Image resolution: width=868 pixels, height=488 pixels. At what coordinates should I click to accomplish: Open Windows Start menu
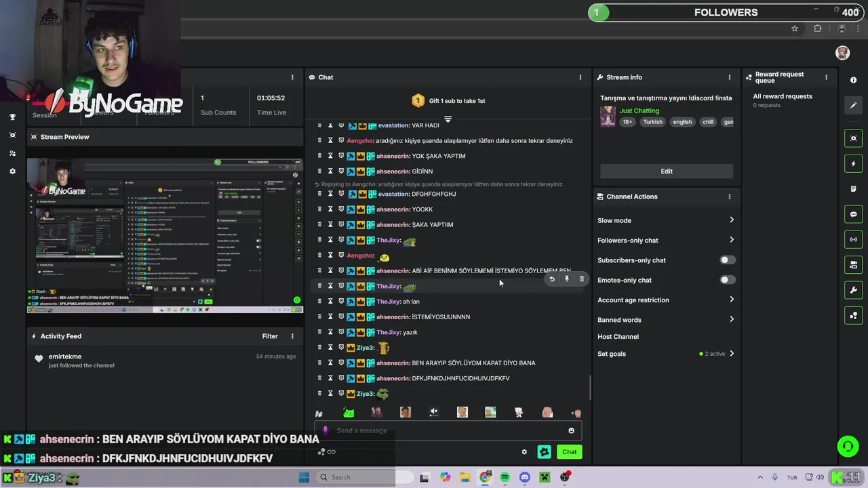tap(304, 477)
